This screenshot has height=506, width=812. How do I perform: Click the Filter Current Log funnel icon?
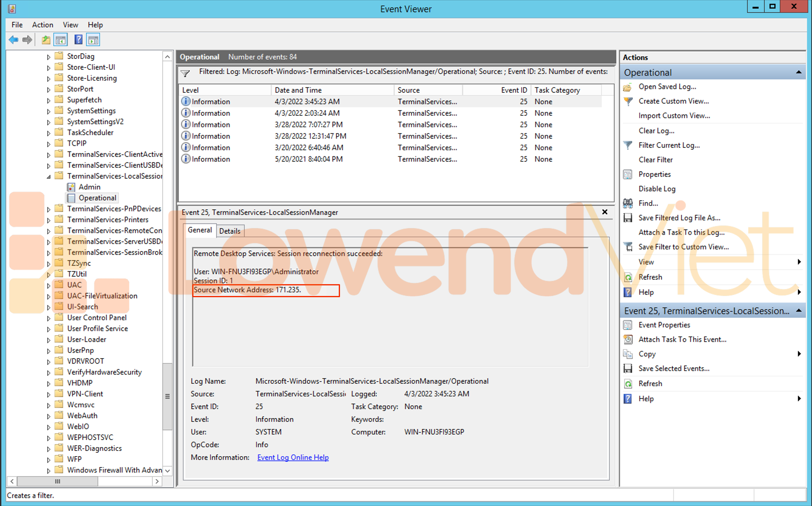[x=628, y=145]
